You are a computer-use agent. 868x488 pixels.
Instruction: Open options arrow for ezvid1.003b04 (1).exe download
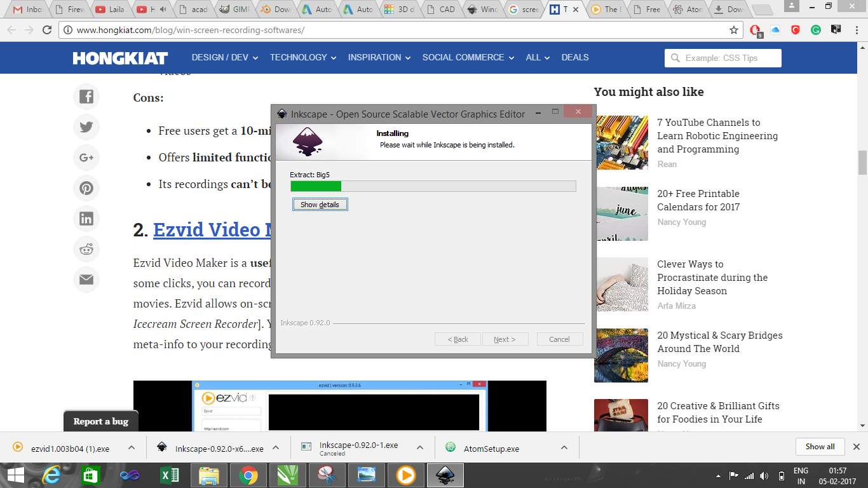pos(132,447)
